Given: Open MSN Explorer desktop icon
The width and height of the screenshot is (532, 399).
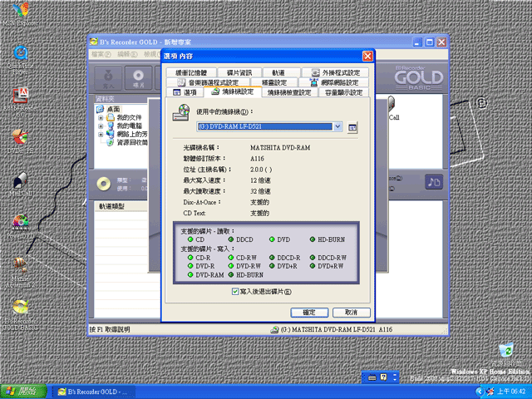Looking at the screenshot, I should point(20,14).
